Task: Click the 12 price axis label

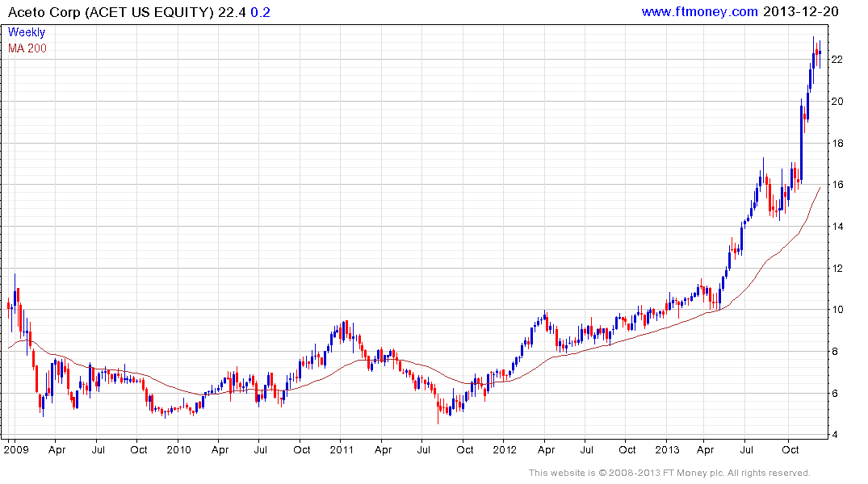Action: pyautogui.click(x=837, y=269)
